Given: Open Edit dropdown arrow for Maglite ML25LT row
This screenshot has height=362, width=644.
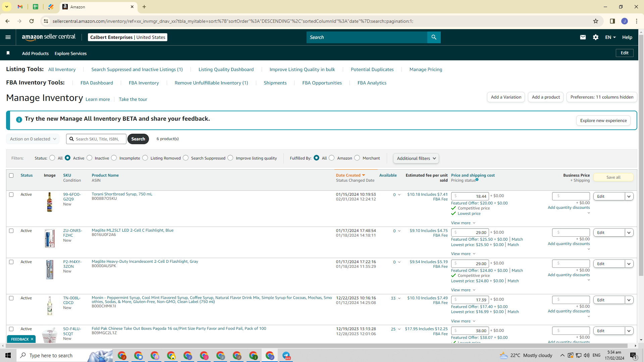Looking at the screenshot, I should 629,233.
